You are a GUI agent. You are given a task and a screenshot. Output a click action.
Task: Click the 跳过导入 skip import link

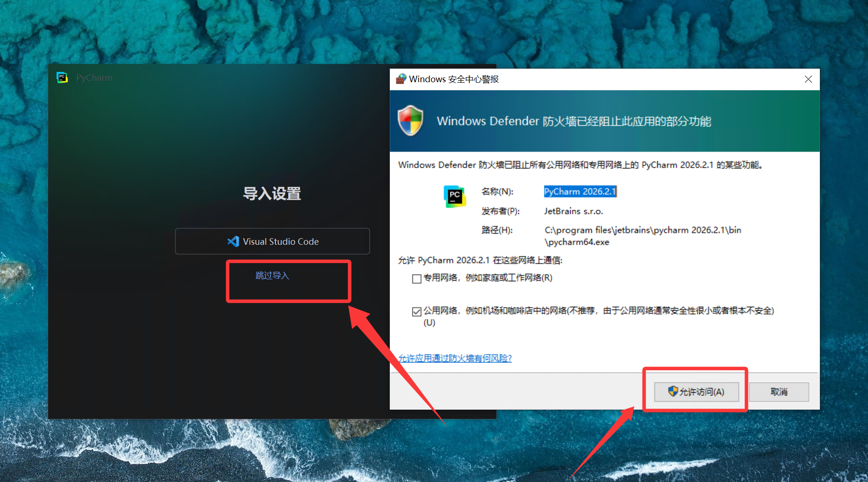coord(273,276)
